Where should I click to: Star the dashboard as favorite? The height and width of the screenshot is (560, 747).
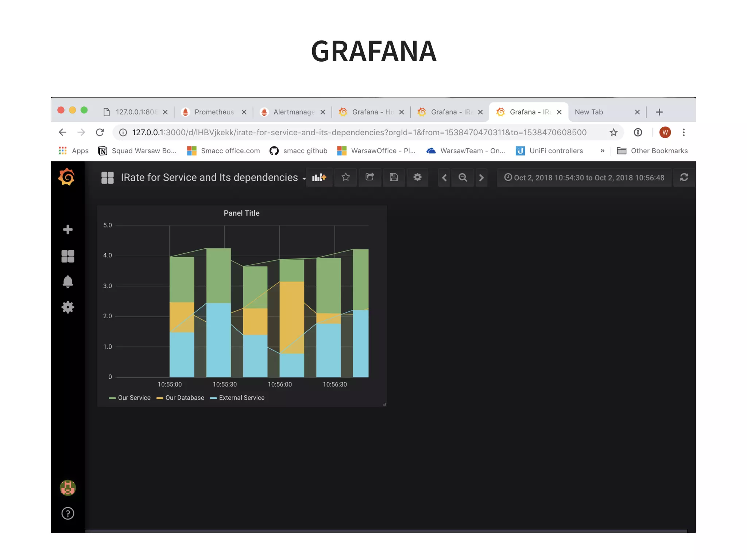346,178
